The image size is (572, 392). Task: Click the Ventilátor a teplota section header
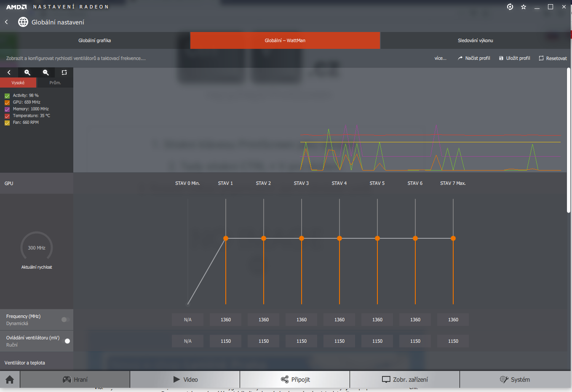25,363
